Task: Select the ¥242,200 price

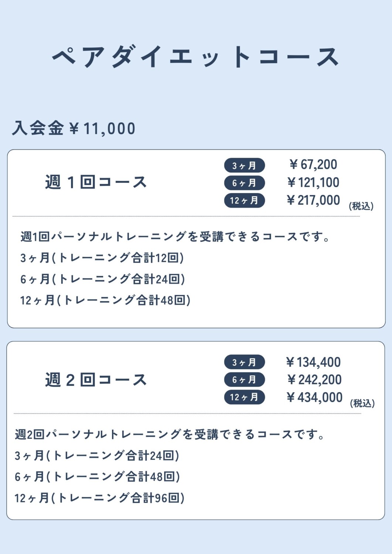Action: click(314, 380)
